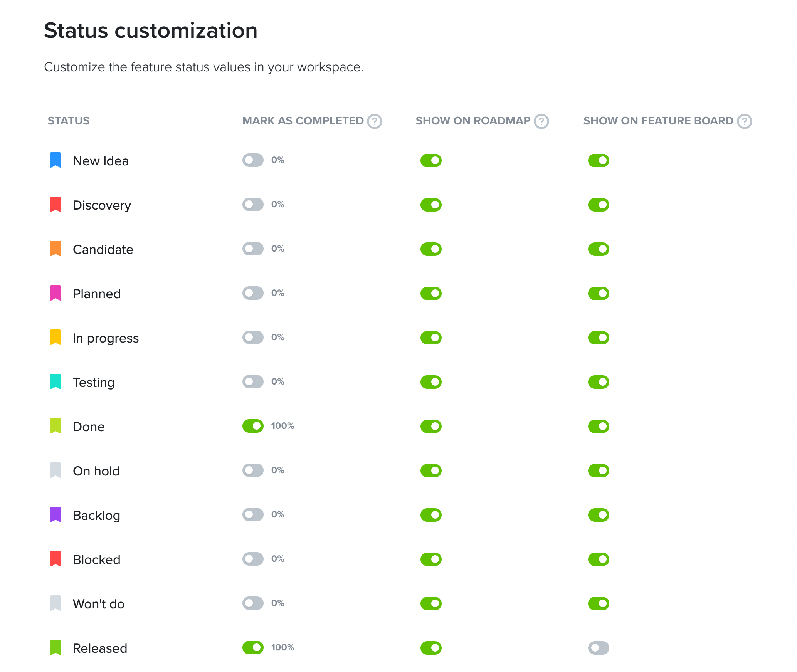The width and height of the screenshot is (797, 672).
Task: Enable Mark as Completed for Discovery
Action: 253,205
